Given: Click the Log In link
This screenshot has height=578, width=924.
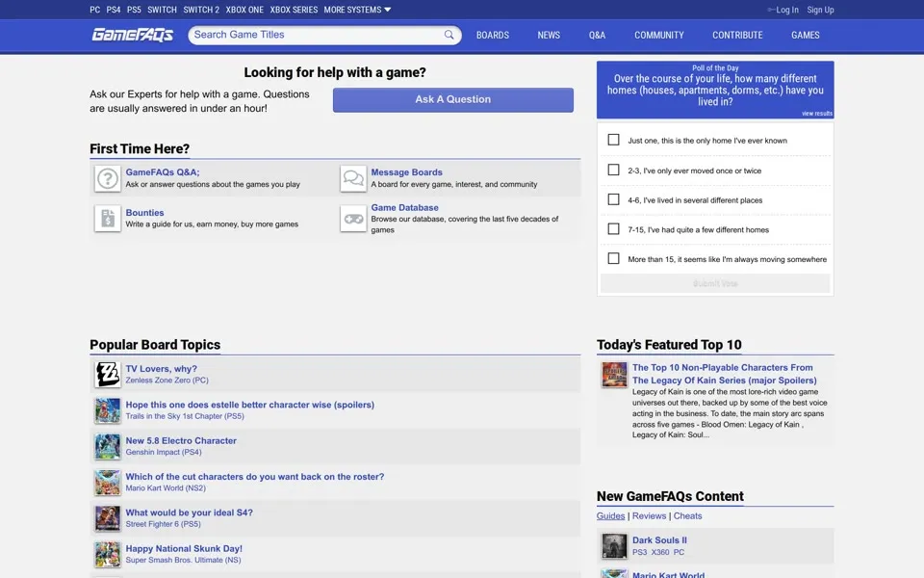Looking at the screenshot, I should pyautogui.click(x=783, y=10).
